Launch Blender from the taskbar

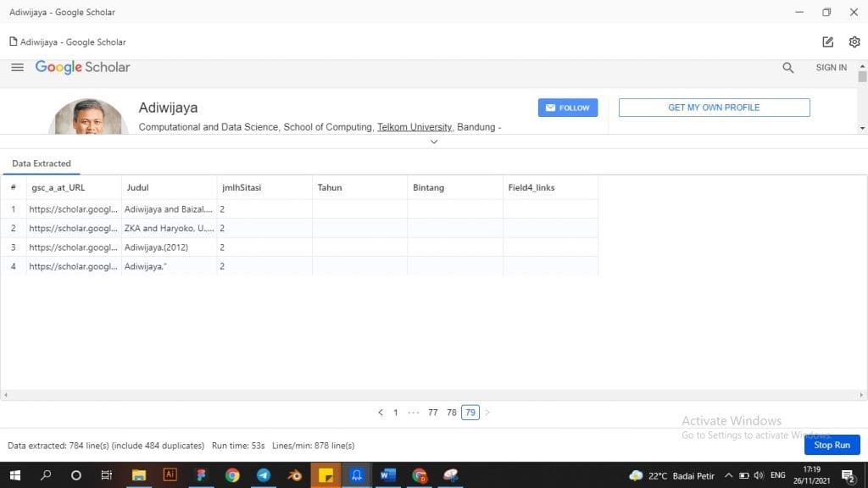[294, 475]
